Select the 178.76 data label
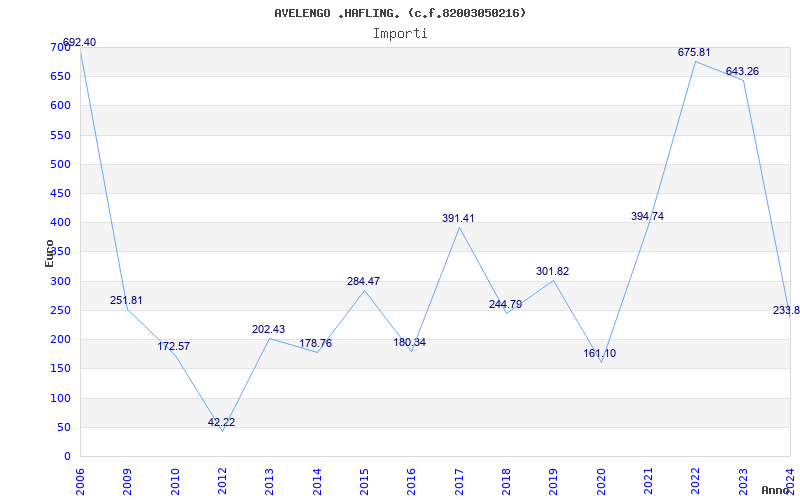The width and height of the screenshot is (800, 500). (x=315, y=343)
